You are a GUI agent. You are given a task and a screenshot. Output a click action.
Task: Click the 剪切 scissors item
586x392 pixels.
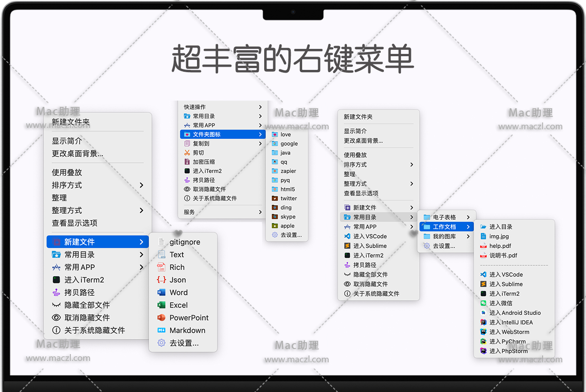click(x=198, y=153)
